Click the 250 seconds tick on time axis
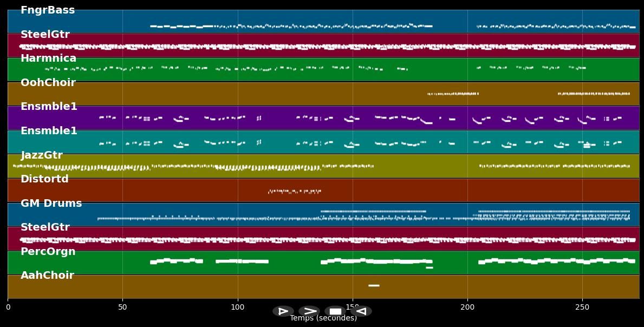The image size is (644, 327). point(582,307)
